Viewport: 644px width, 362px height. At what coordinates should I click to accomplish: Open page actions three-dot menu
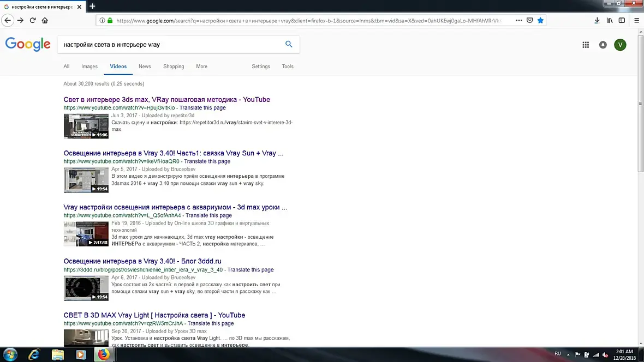click(518, 20)
